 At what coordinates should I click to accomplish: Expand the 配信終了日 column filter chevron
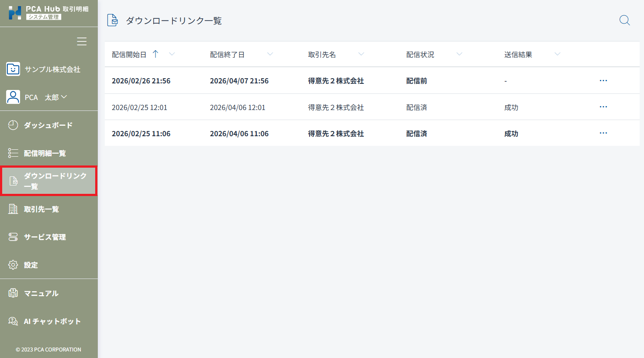point(270,54)
